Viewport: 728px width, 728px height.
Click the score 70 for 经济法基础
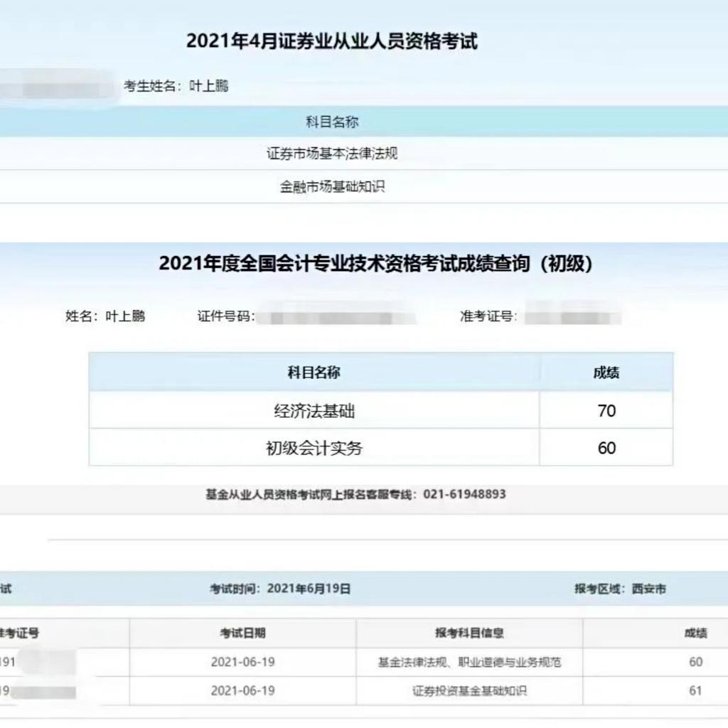click(x=606, y=411)
